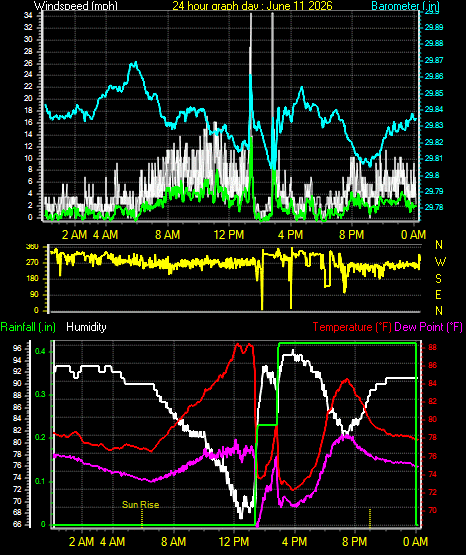Click the green "Rainfall (.in)" legend label
The width and height of the screenshot is (466, 555).
coord(28,327)
